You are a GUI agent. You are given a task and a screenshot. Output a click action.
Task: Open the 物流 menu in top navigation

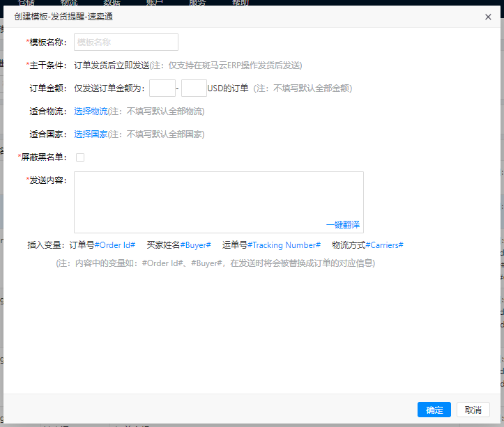click(69, 3)
